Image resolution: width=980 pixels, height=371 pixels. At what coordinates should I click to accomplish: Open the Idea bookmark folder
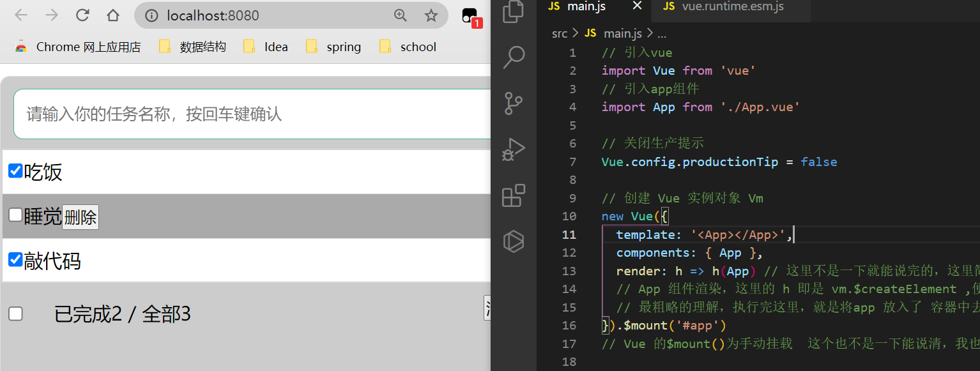[265, 47]
